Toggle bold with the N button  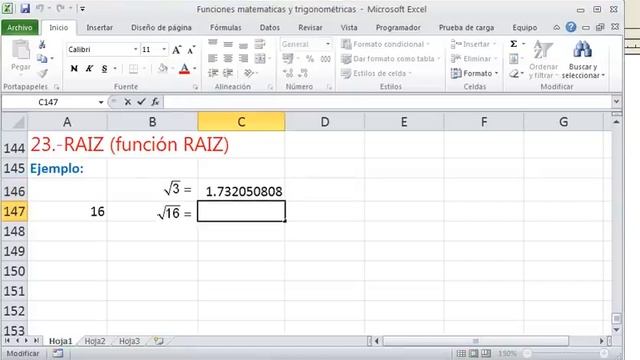[x=74, y=69]
